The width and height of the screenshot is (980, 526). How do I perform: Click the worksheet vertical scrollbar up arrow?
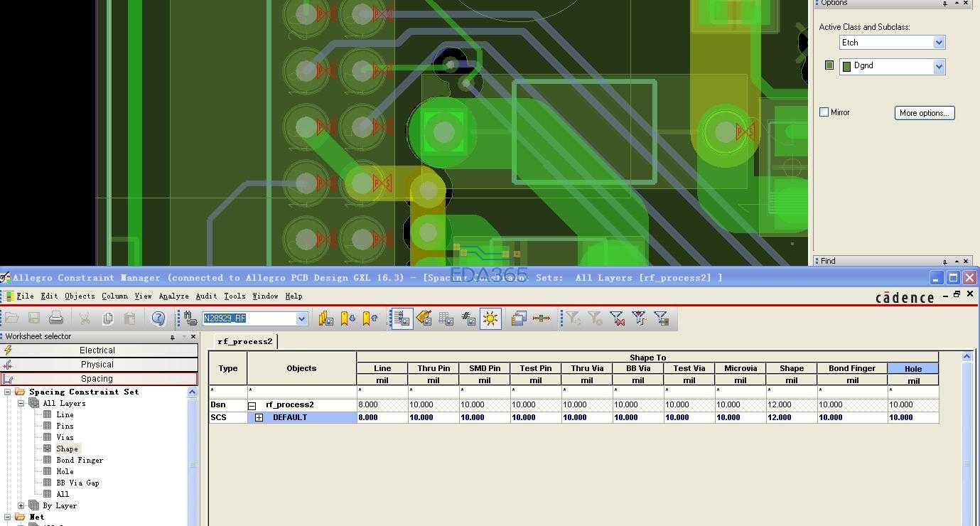click(966, 356)
